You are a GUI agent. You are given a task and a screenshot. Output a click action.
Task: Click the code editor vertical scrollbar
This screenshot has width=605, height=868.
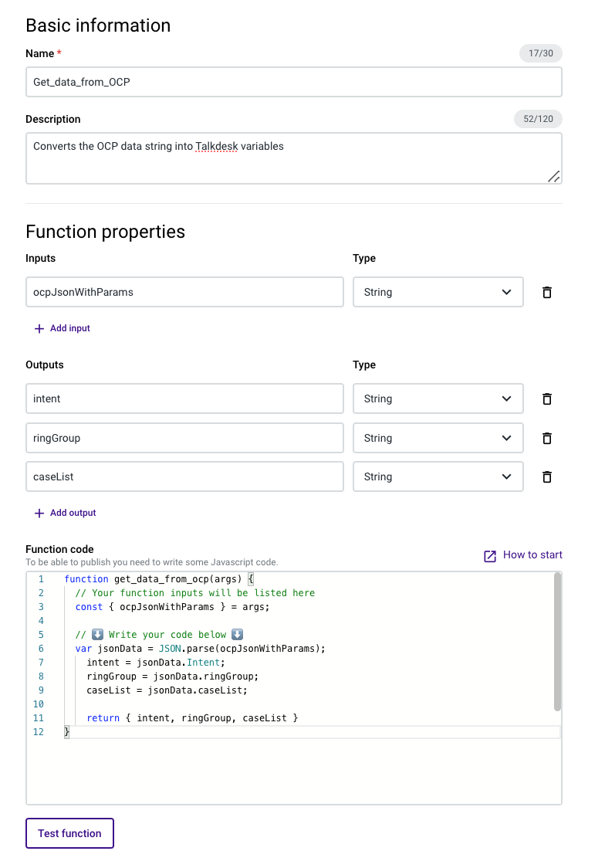pos(557,641)
